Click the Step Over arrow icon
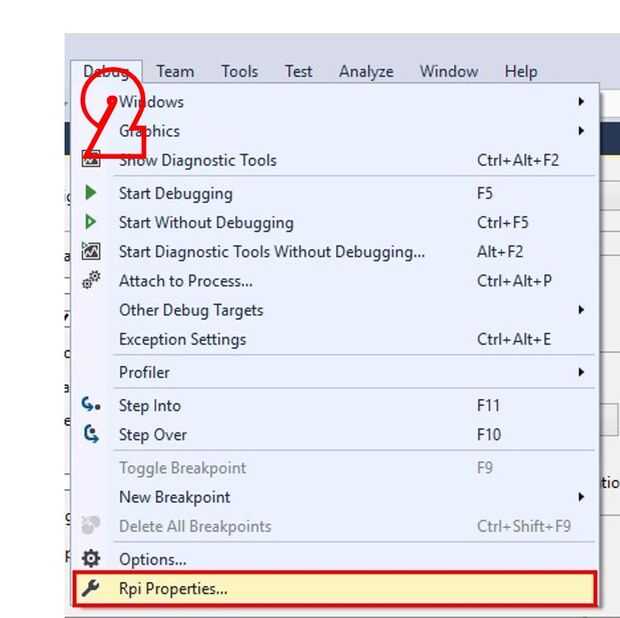The image size is (620, 618). pos(91,434)
